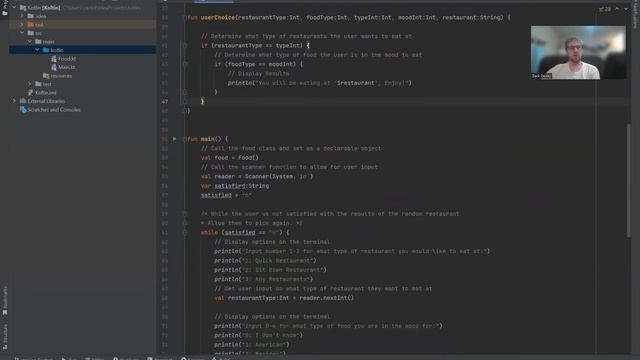
Task: Click the External Libraries icon
Action: click(x=23, y=101)
